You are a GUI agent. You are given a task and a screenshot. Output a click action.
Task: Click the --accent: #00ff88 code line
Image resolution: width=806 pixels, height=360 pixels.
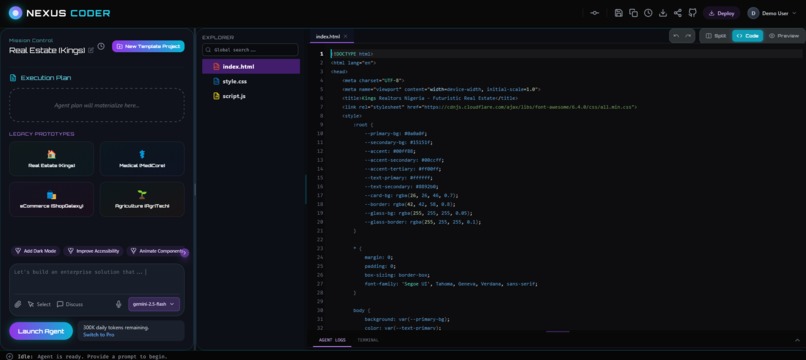390,151
